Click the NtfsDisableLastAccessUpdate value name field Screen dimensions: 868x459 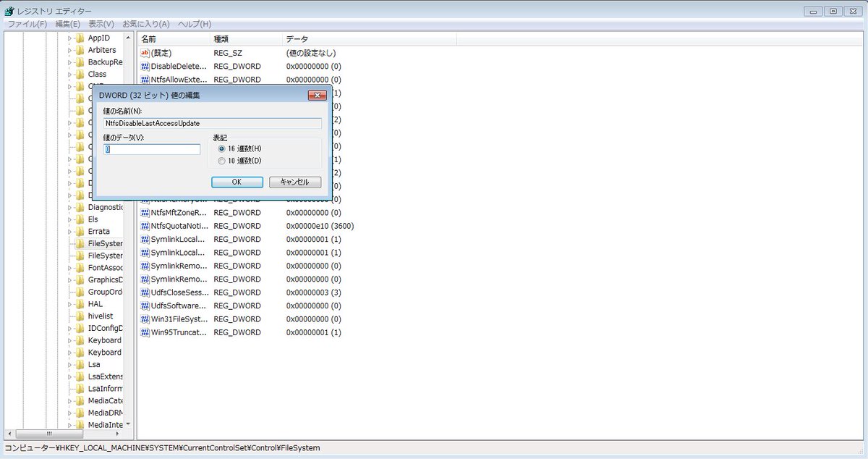(212, 123)
